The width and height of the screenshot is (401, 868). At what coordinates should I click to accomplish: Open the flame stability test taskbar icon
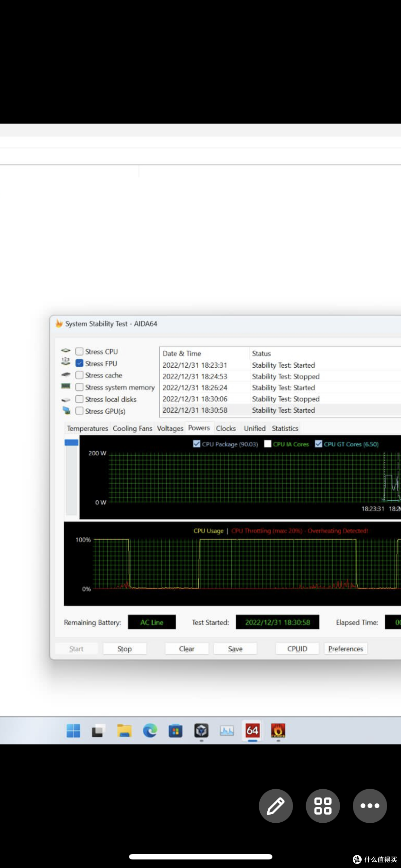(278, 731)
